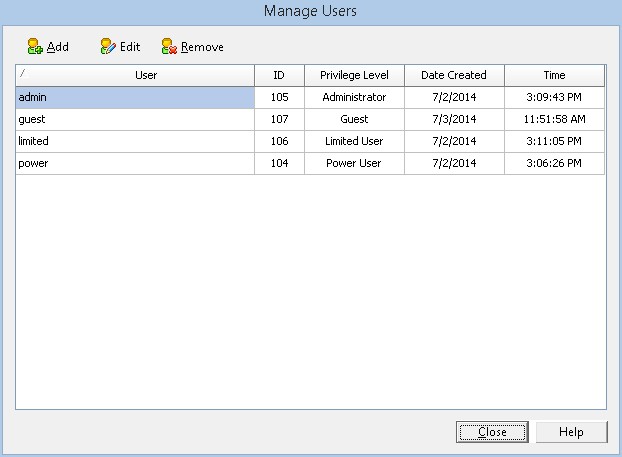Select the limited user row
This screenshot has height=457, width=622.
pyautogui.click(x=134, y=141)
